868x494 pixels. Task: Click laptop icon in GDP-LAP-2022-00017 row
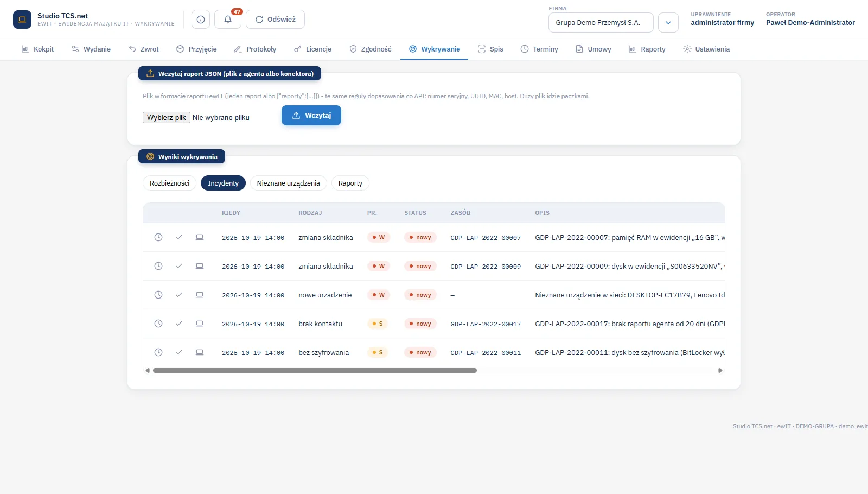(200, 324)
